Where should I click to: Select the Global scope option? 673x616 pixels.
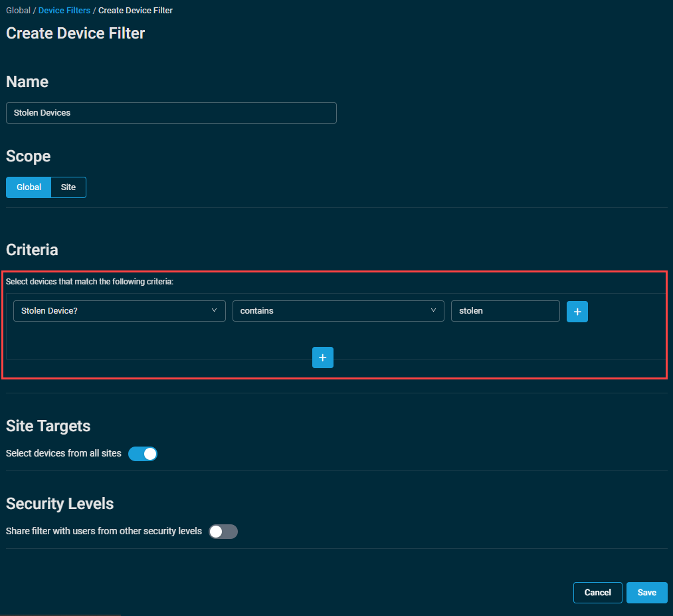pos(29,187)
